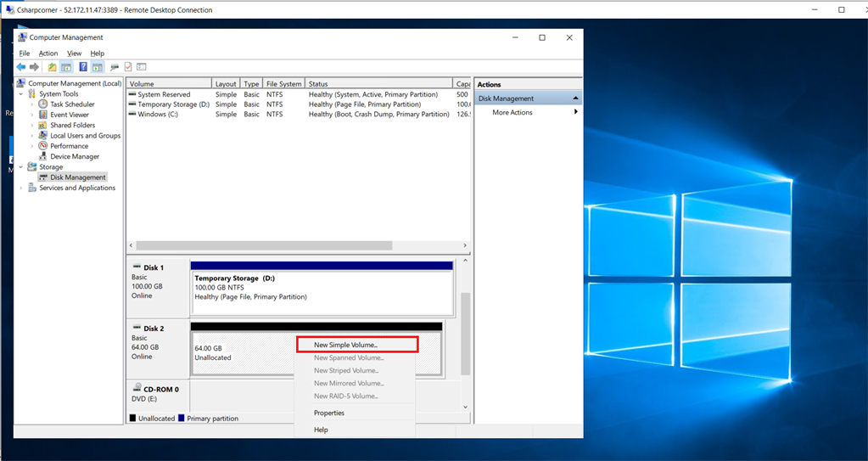Open the View menu
This screenshot has height=461, width=868.
pyautogui.click(x=74, y=53)
